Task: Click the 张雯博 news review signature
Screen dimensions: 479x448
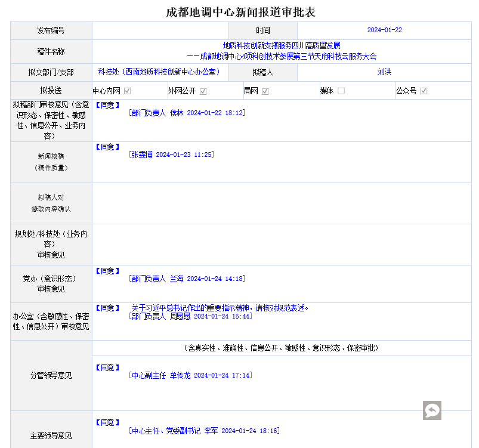Action: (171, 155)
